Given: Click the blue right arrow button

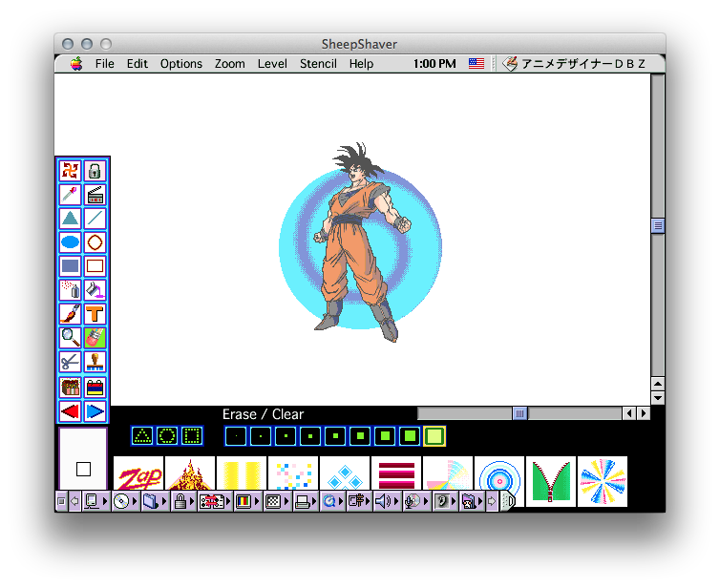Looking at the screenshot, I should 95,411.
